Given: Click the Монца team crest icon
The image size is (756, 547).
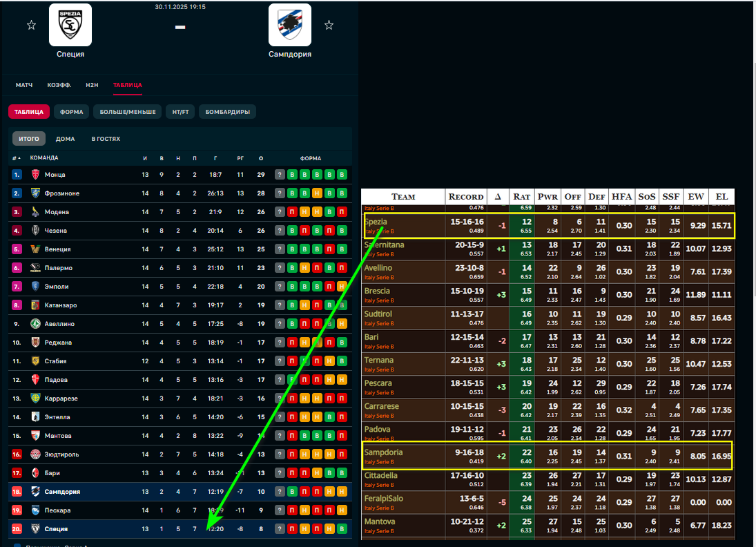Looking at the screenshot, I should [35, 175].
